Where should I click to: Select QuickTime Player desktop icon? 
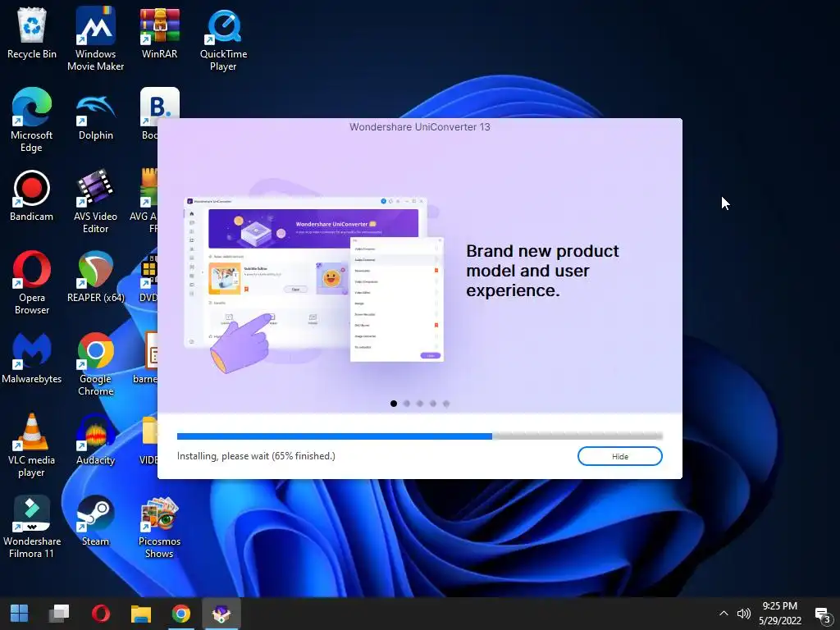[223, 39]
